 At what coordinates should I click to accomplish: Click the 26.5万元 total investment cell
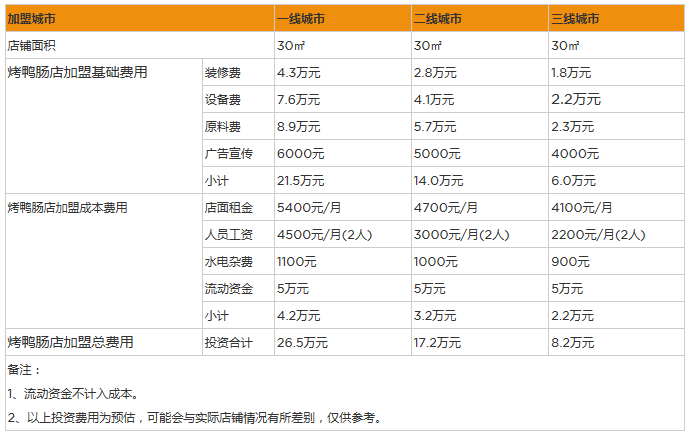point(301,343)
